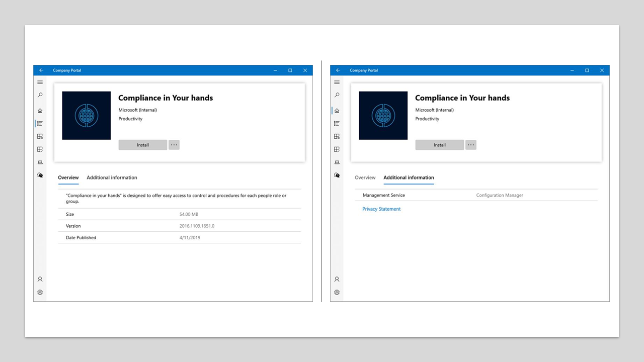Select Apps list icon in right window sidebar

click(337, 123)
